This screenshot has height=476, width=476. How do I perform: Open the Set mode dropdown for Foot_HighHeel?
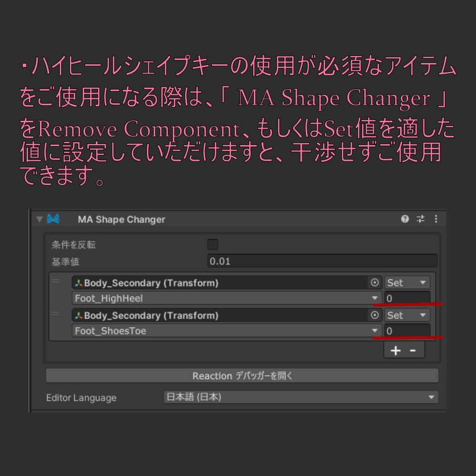click(407, 283)
